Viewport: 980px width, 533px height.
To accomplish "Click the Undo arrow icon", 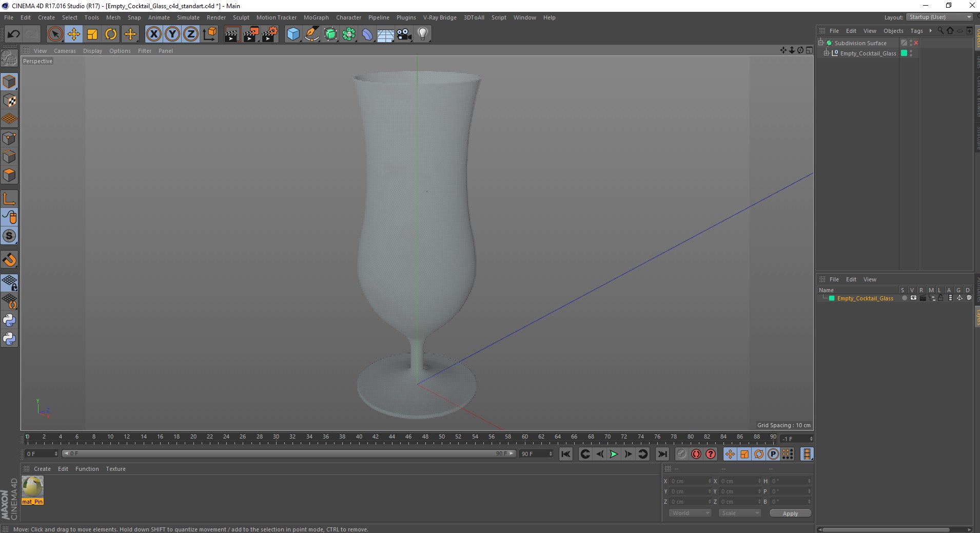I will 13,34.
